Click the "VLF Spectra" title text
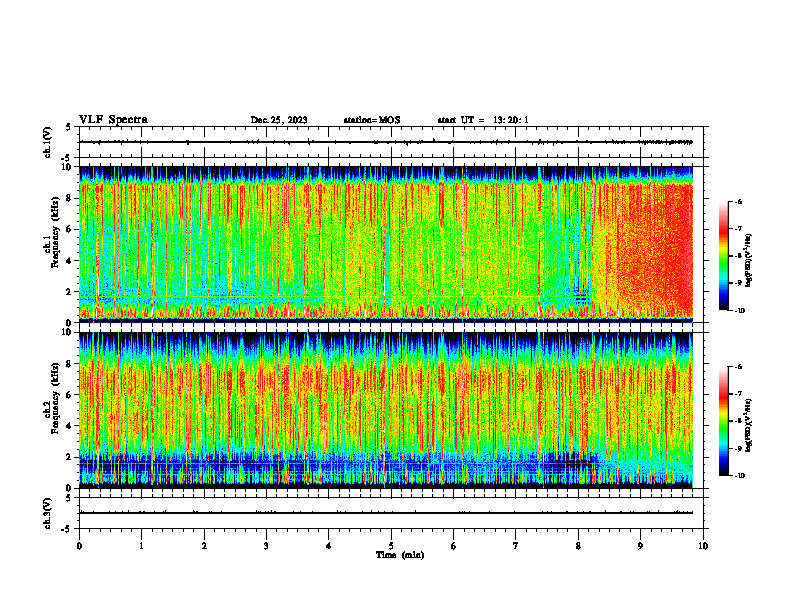 click(113, 120)
